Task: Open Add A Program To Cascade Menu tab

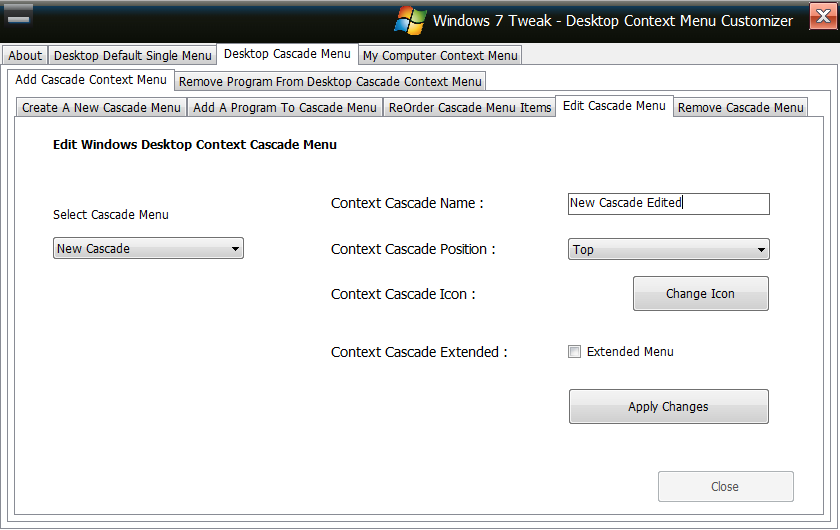Action: 284,107
